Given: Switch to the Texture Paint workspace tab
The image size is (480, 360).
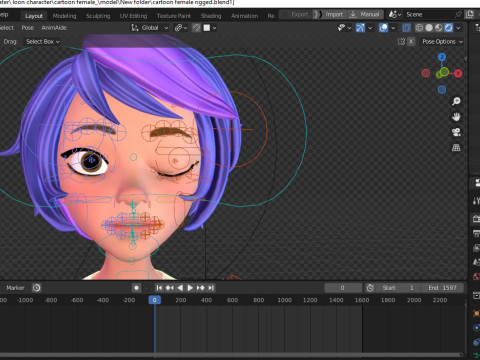Looking at the screenshot, I should click(x=174, y=16).
